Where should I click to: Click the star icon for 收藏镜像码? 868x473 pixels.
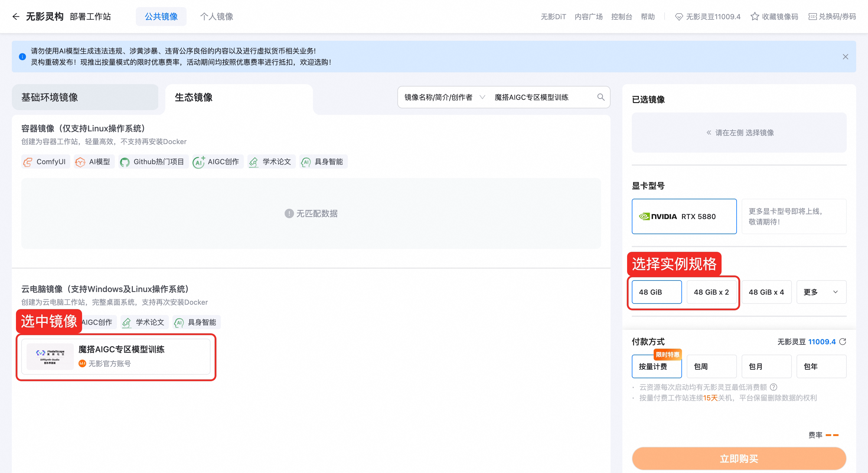click(x=755, y=17)
